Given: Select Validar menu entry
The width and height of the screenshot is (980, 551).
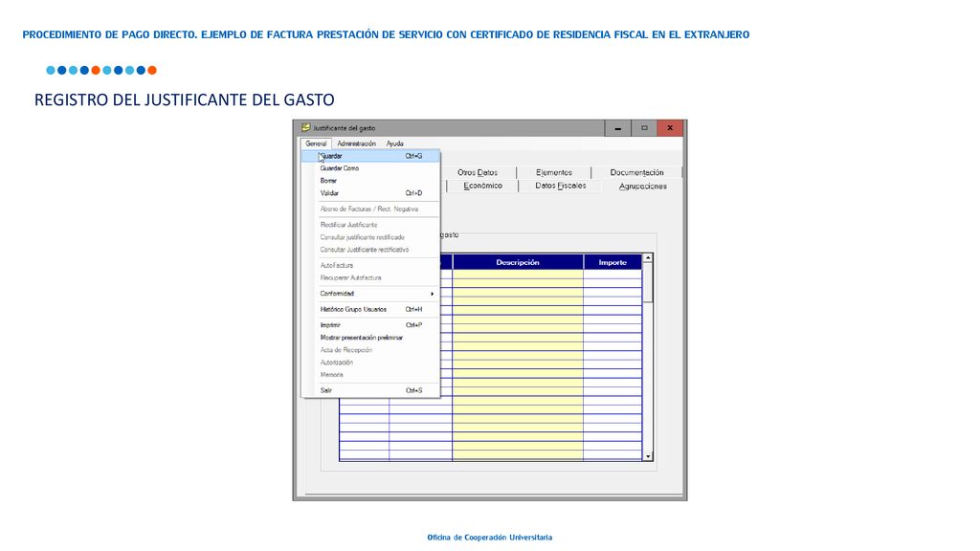Looking at the screenshot, I should tap(370, 193).
